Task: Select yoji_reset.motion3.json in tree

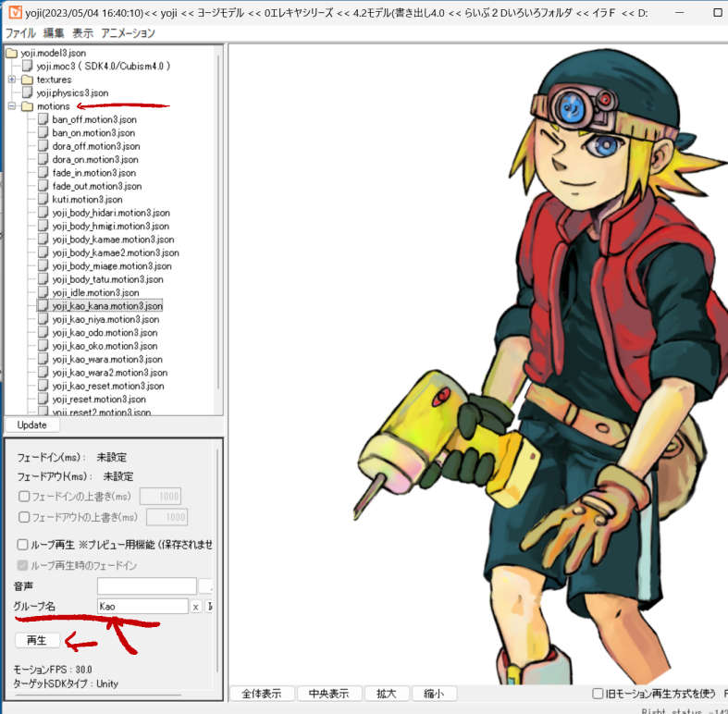Action: coord(99,400)
